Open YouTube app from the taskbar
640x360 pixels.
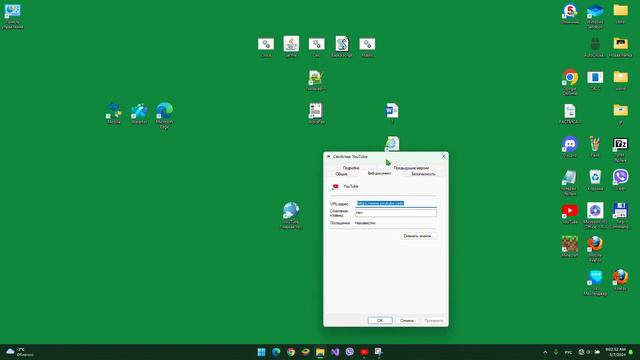point(364,352)
